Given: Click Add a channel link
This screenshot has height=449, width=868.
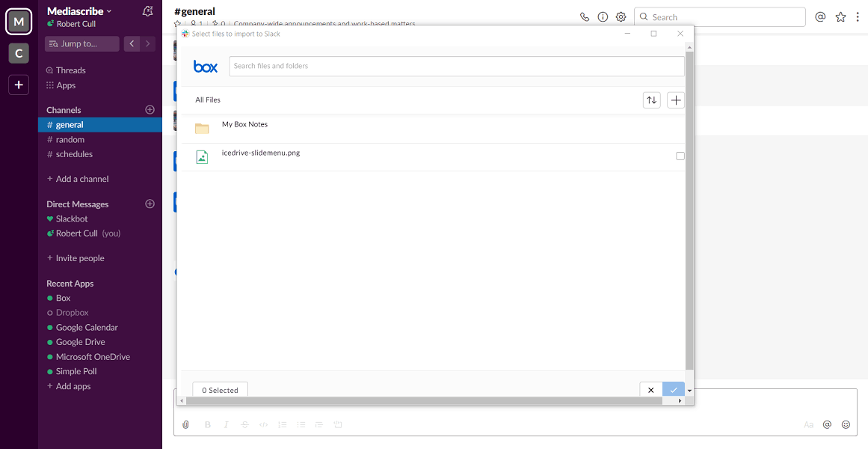Looking at the screenshot, I should [x=78, y=179].
